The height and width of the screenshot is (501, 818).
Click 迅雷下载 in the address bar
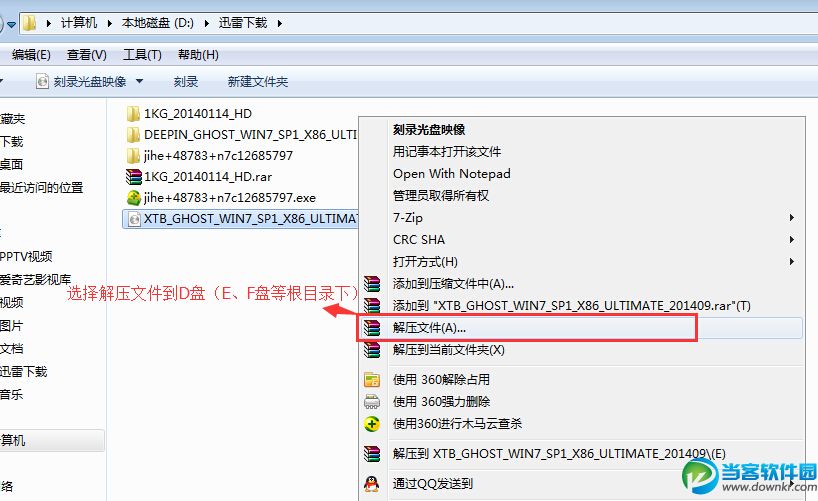click(243, 23)
